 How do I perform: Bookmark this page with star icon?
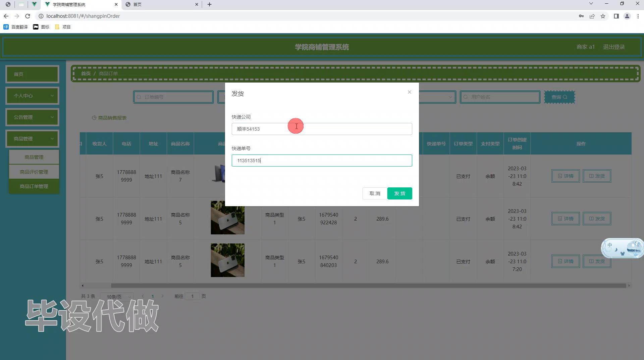point(603,16)
